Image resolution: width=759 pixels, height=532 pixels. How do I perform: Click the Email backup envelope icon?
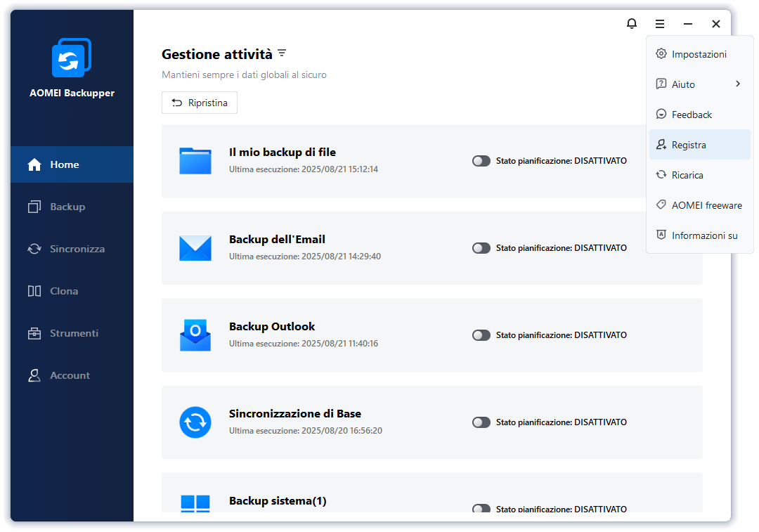195,248
